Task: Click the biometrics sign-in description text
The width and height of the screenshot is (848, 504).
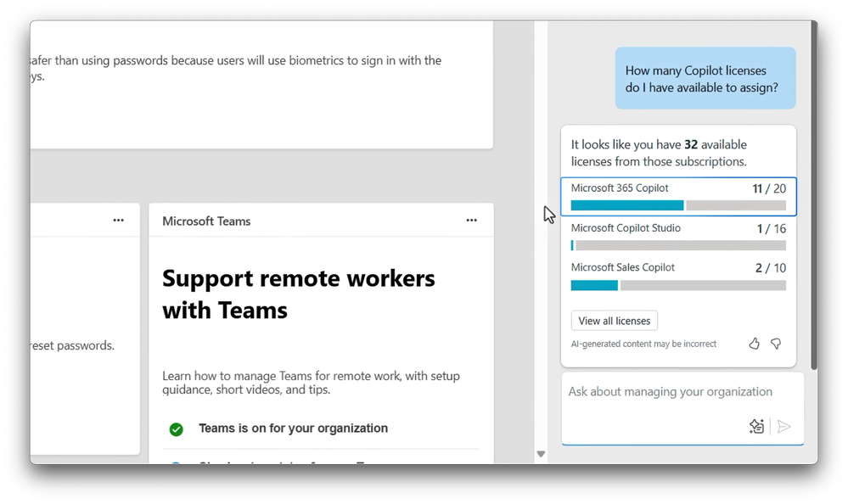Action: click(x=236, y=68)
